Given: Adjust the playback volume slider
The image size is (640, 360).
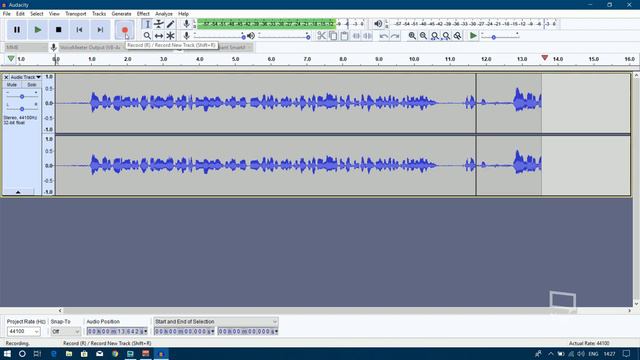Looking at the screenshot, I should (284, 37).
